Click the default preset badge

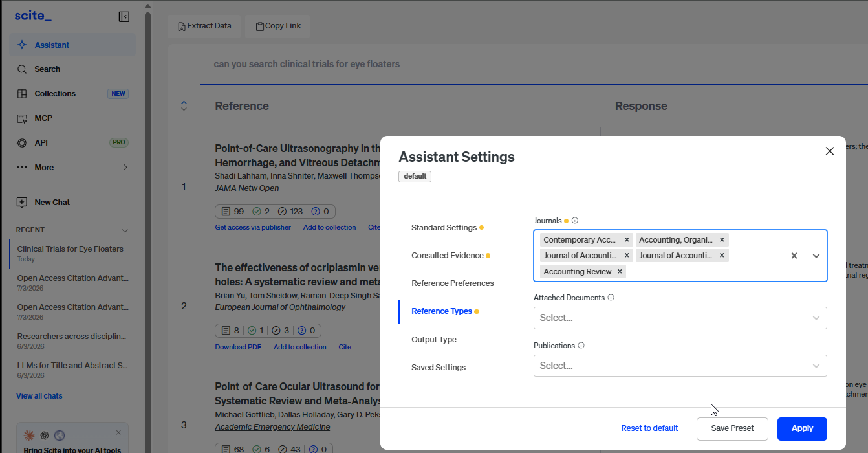coord(415,176)
